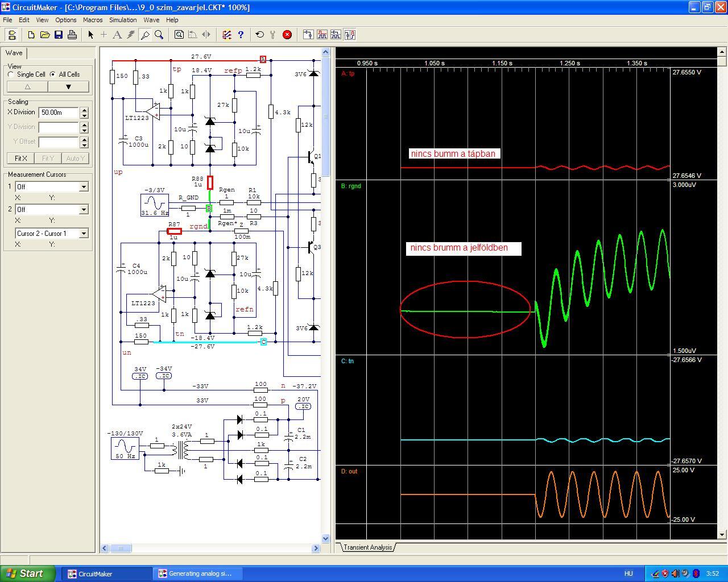Click the volume icon in system tray
The image size is (728, 582).
coord(675,573)
